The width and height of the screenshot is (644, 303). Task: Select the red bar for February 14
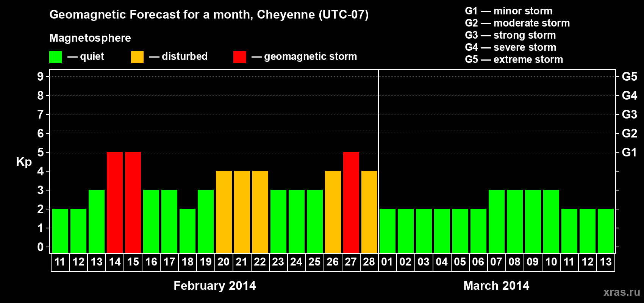pos(115,202)
